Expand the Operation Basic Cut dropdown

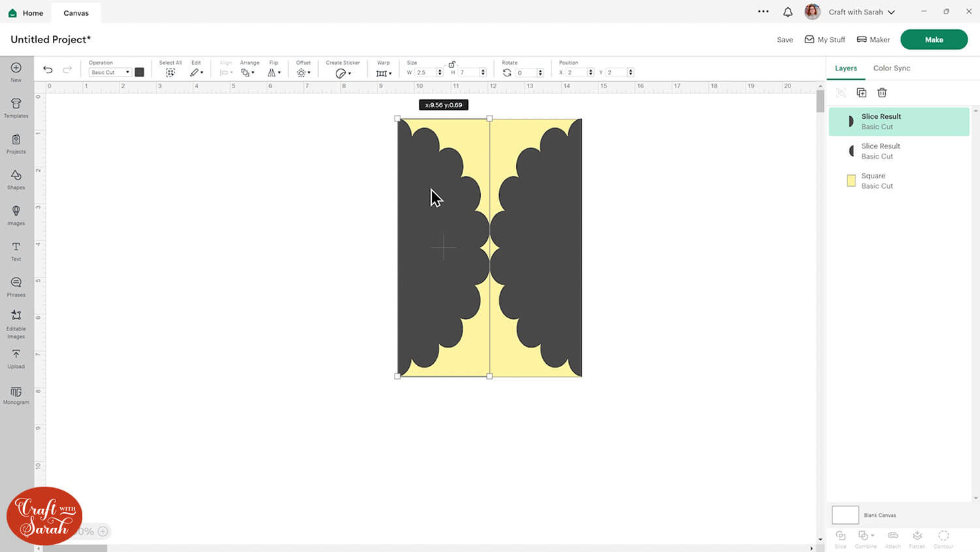click(x=110, y=73)
